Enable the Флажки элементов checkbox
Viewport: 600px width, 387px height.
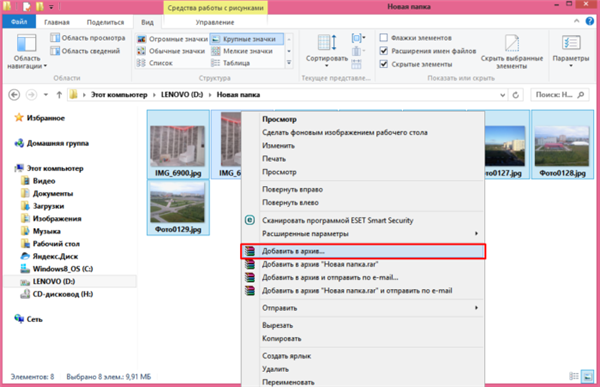pos(383,38)
